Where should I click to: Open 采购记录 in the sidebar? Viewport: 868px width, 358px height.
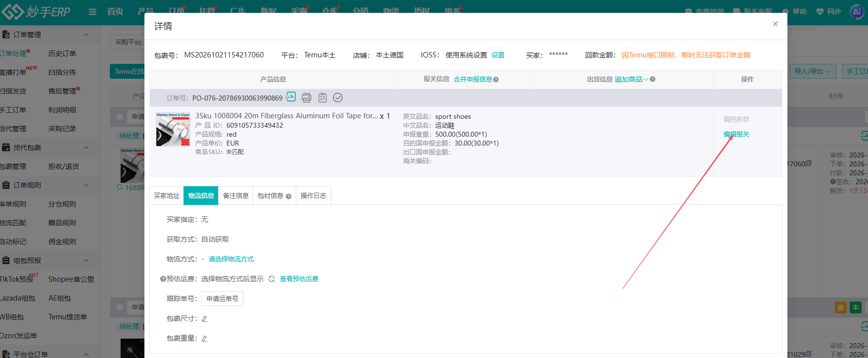62,129
